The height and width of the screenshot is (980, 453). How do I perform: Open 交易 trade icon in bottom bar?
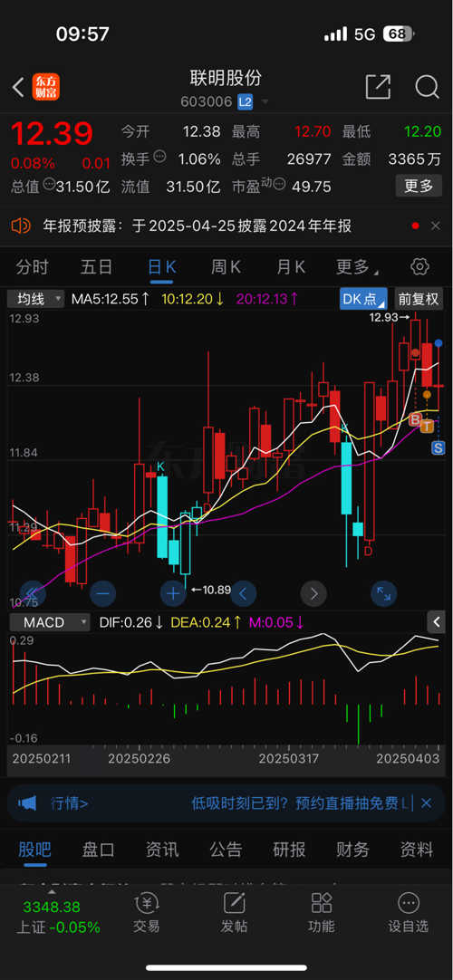click(147, 912)
